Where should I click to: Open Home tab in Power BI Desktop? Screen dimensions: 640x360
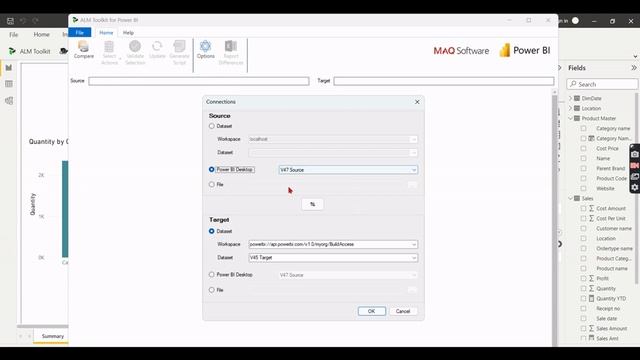tap(41, 35)
